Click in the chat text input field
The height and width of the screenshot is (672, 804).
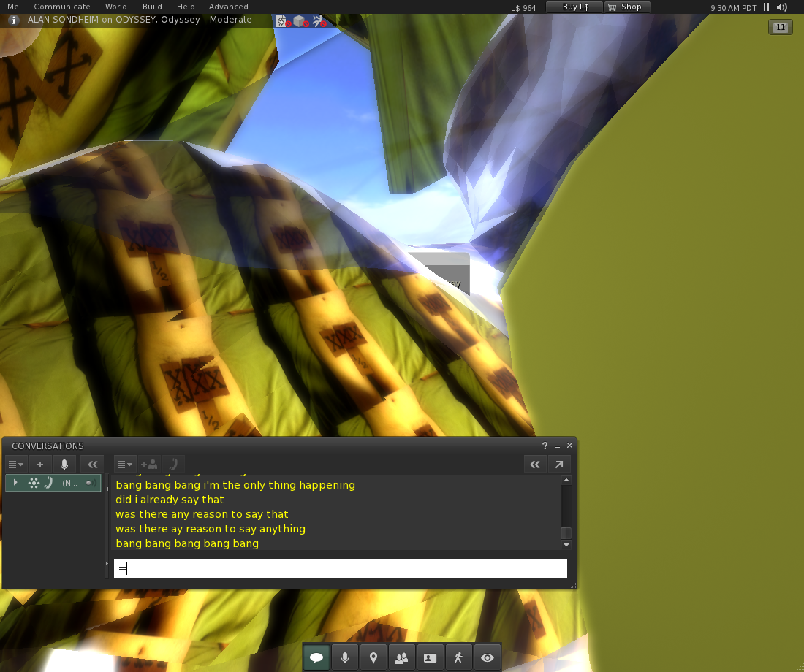coord(340,568)
